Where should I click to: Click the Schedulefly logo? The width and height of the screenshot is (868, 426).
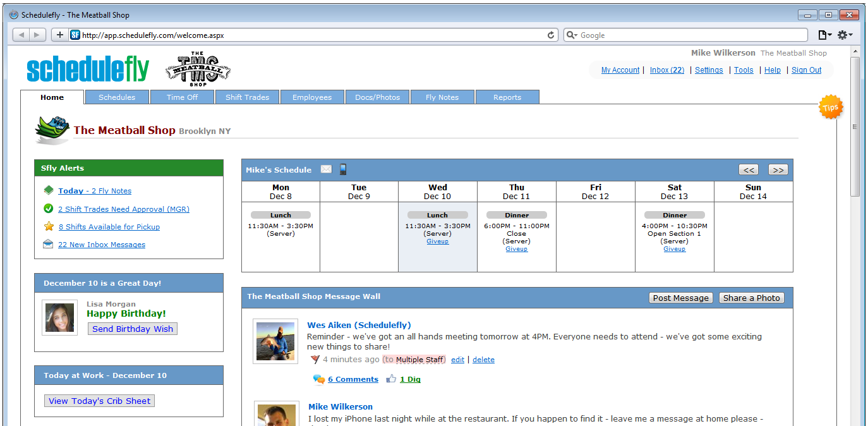(x=88, y=70)
